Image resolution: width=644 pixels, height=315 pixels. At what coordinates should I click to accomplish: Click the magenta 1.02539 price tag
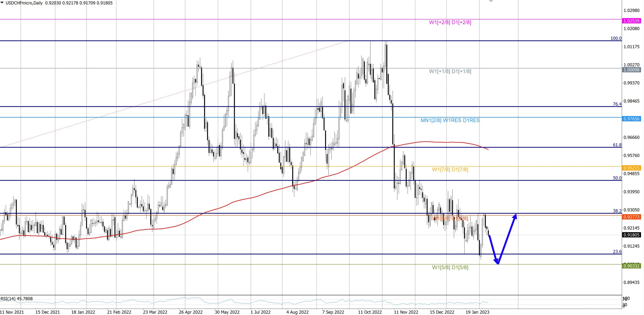point(631,21)
